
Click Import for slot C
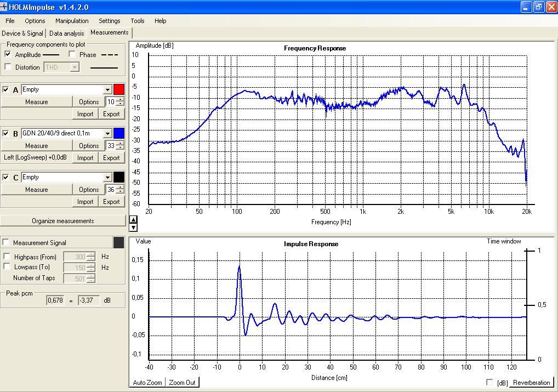click(x=85, y=202)
